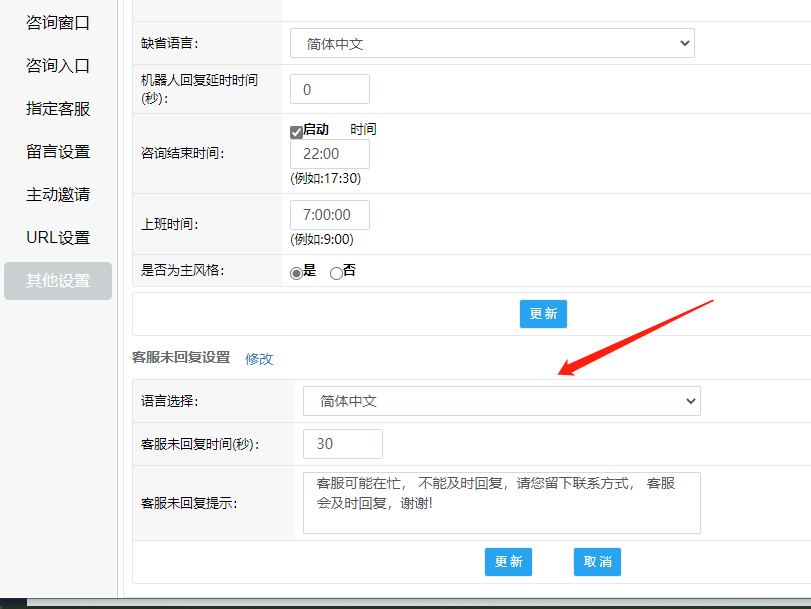Select the highlighted 其他设置 menu item
Viewport: 811px width, 609px height.
[x=58, y=281]
